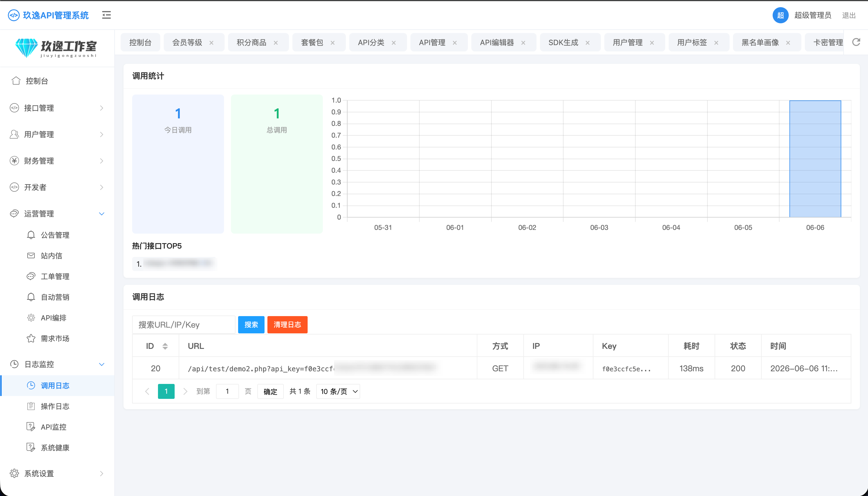The image size is (868, 496).
Task: Close the API编辑器 tab
Action: point(523,43)
